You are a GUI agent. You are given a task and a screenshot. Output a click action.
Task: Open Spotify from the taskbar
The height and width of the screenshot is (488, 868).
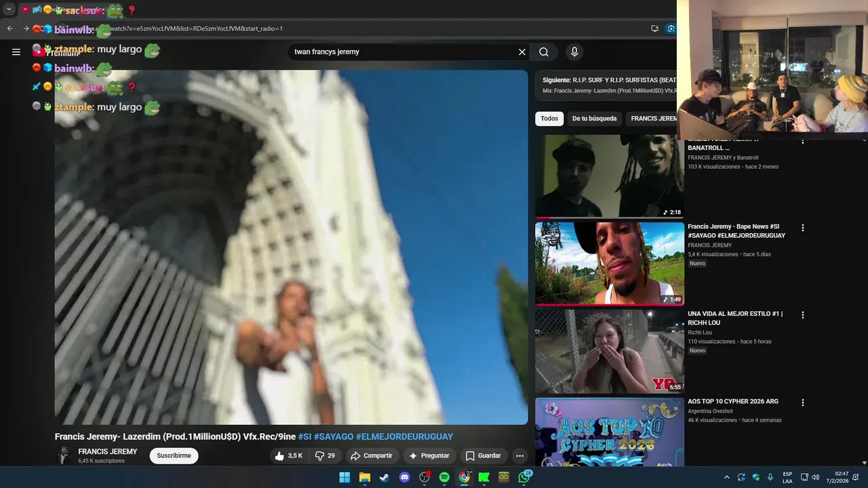pyautogui.click(x=444, y=477)
